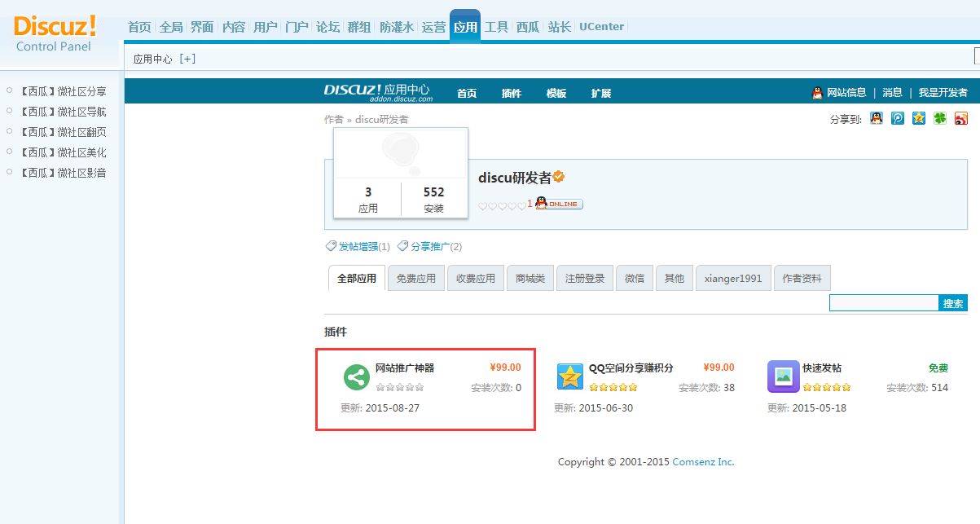The width and height of the screenshot is (980, 524).
Task: Open the 网站推广神器 plugin title
Action: tap(405, 368)
